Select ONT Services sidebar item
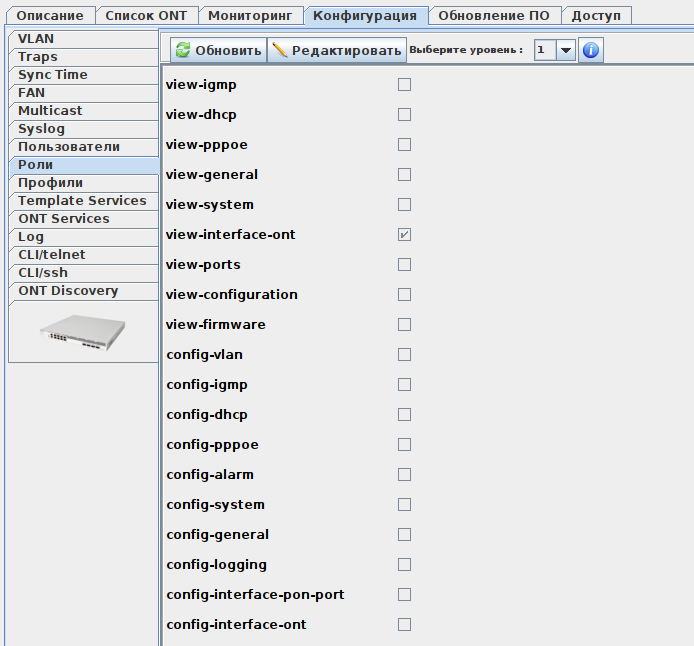Viewport: 694px width, 646px height. (83, 219)
